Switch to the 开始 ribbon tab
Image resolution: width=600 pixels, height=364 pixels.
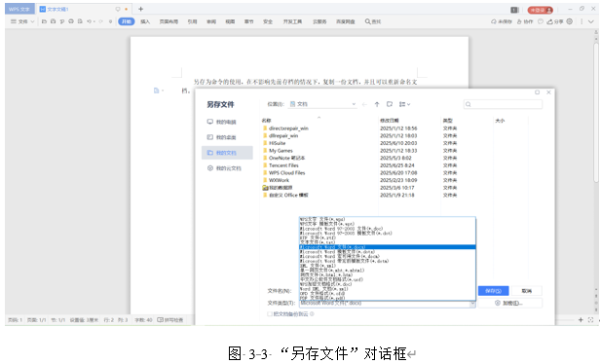point(127,21)
